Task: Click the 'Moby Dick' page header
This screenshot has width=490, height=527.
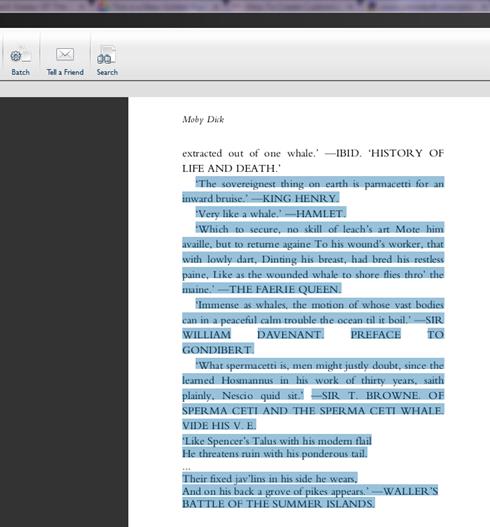Action: 203,120
